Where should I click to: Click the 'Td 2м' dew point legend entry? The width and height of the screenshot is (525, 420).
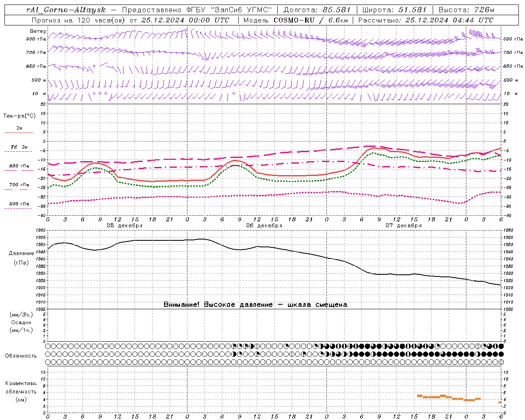pos(19,147)
